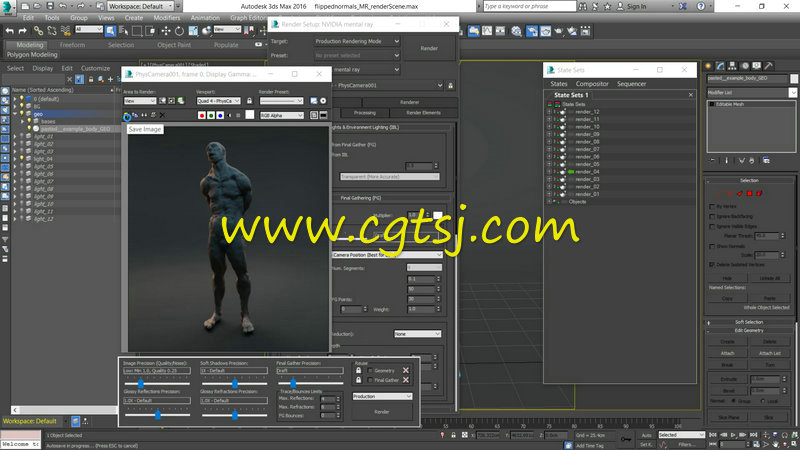Adjust the Glossy Reflections Precision slider
This screenshot has width=800, height=450.
coord(157,415)
